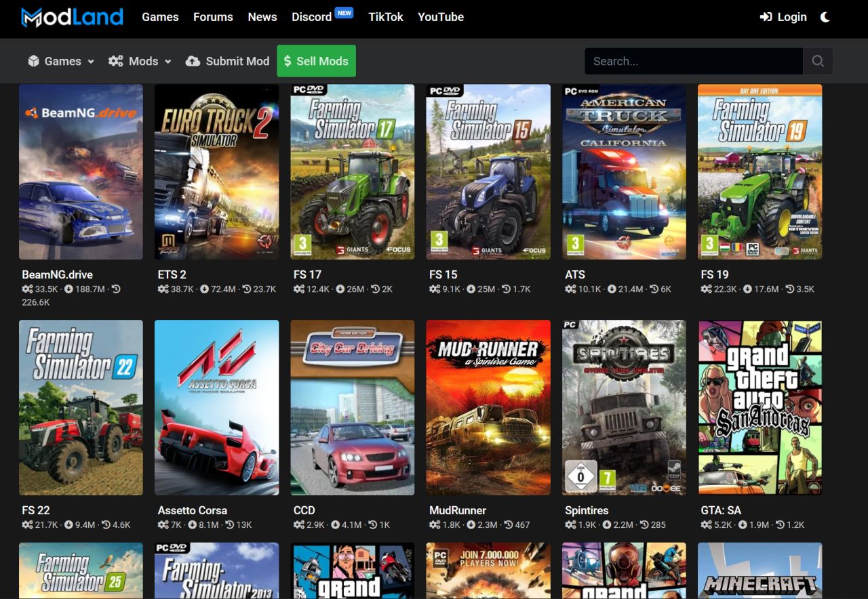Image resolution: width=868 pixels, height=599 pixels.
Task: Open the Grand Theft Auto San Andreas cover
Action: [760, 408]
